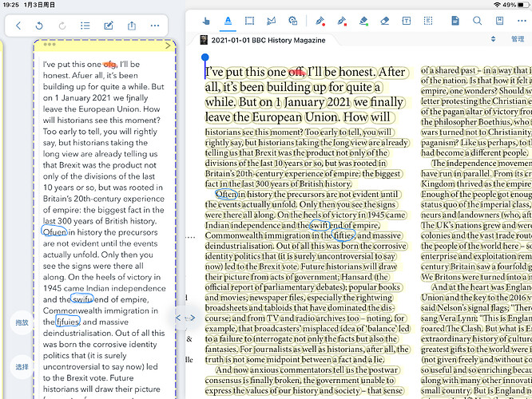Tap the blue selection handle above the text
This screenshot has width=532, height=399.
(x=205, y=57)
